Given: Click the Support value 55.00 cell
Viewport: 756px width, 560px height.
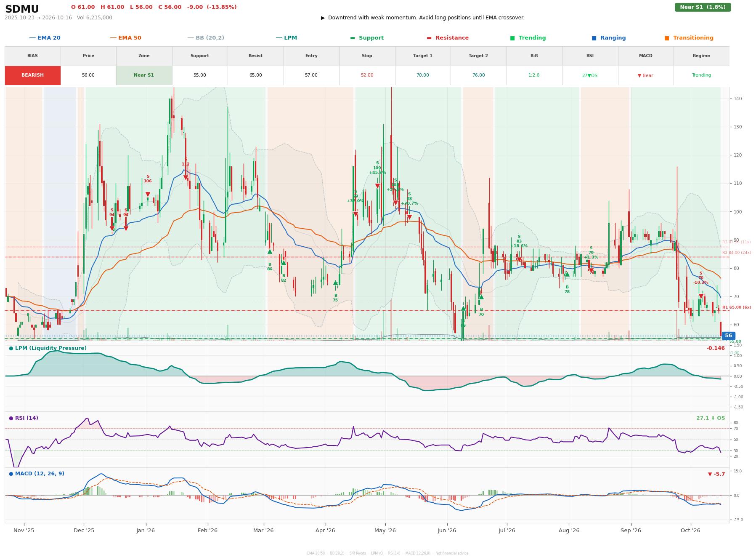Looking at the screenshot, I should coord(200,75).
